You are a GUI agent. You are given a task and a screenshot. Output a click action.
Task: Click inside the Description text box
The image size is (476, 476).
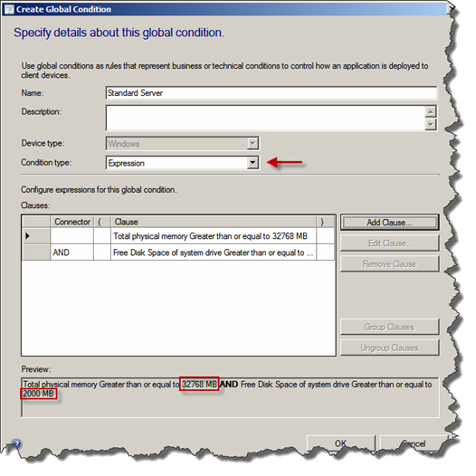pyautogui.click(x=266, y=118)
